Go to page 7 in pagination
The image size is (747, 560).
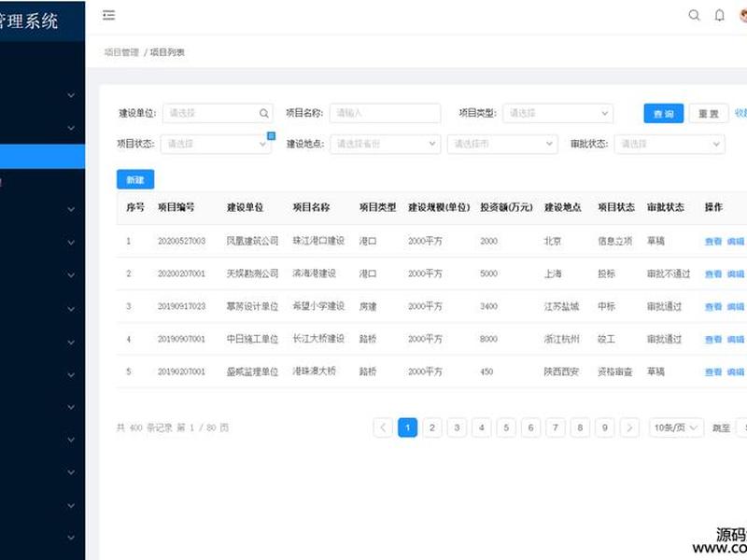556,427
